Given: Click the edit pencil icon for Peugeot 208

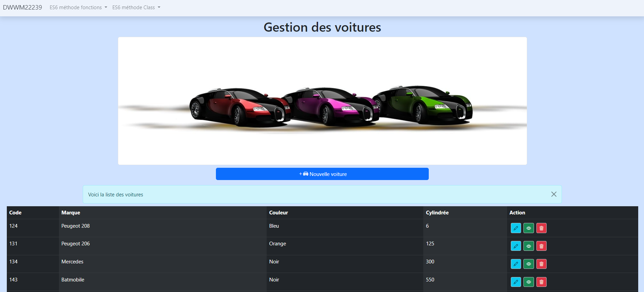Looking at the screenshot, I should pos(516,228).
